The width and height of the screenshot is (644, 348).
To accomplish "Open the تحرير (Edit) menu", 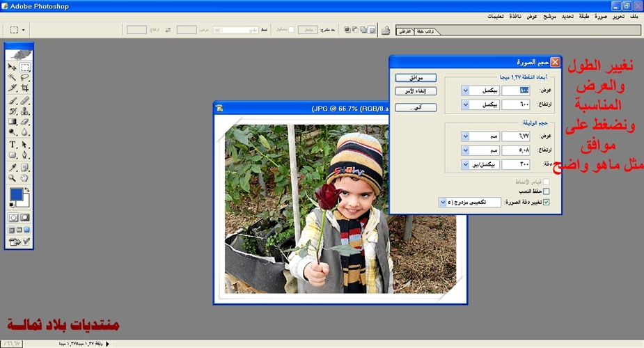I will tap(618, 17).
